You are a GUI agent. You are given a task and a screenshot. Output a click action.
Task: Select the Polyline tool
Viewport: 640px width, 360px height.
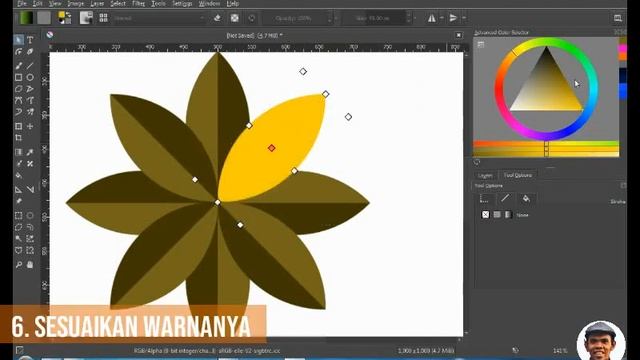(30, 89)
